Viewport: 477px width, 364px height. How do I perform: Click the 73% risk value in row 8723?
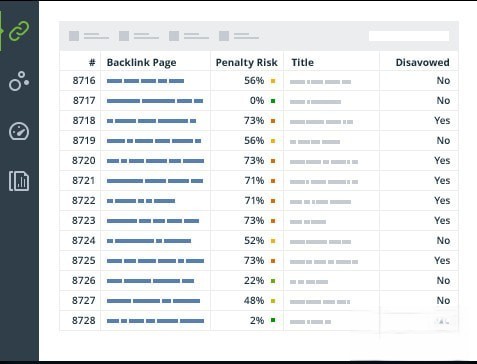[254, 220]
